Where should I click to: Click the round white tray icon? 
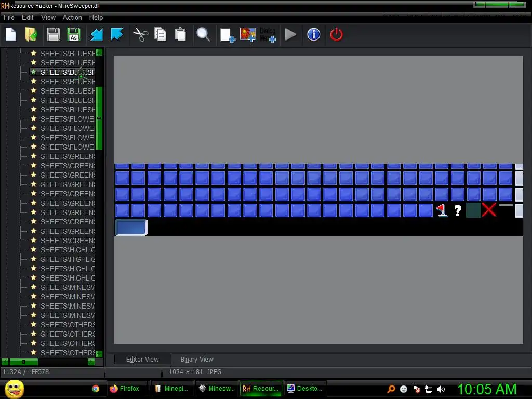click(x=403, y=389)
